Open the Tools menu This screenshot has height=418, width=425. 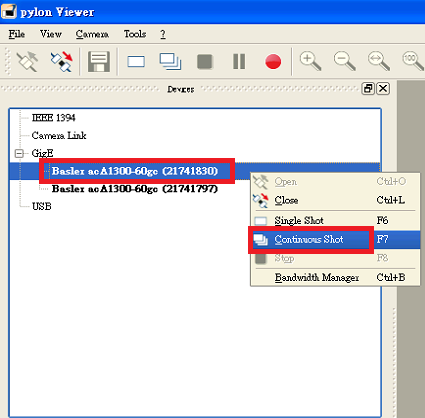coord(135,34)
